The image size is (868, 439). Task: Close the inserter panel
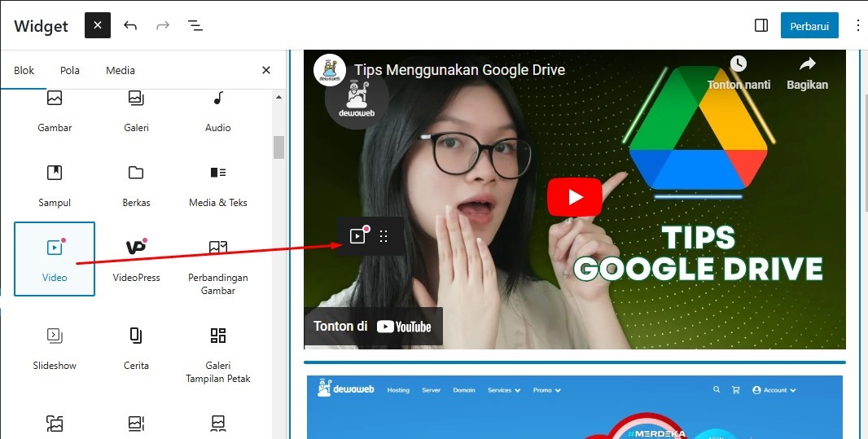(x=266, y=70)
